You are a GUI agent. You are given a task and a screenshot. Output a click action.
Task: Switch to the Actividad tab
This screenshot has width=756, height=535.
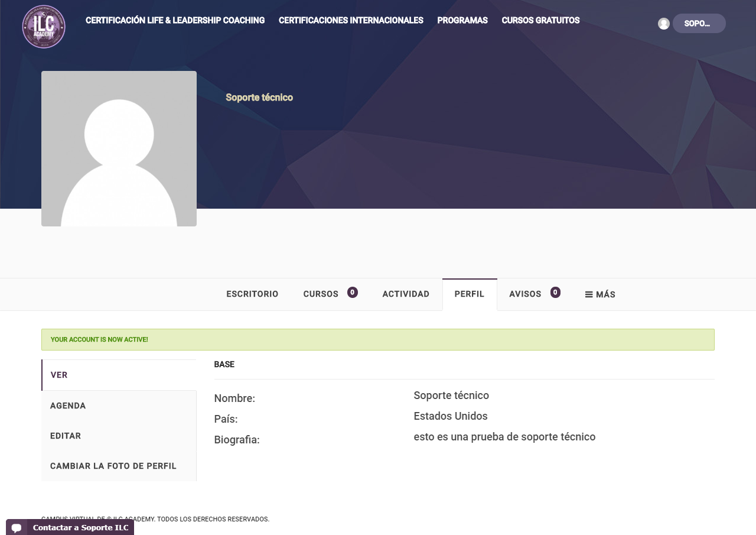[406, 294]
